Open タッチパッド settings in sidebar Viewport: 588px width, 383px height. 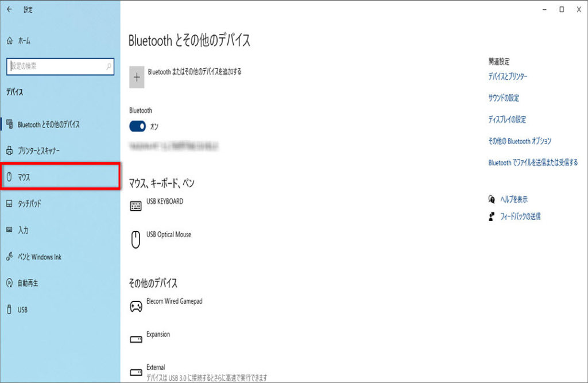[29, 204]
